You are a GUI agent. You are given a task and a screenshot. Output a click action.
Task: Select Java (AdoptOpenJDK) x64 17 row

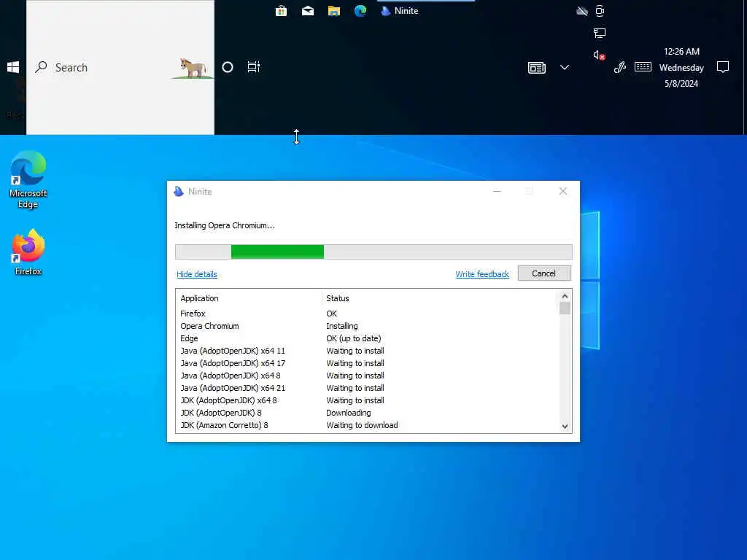pos(366,363)
